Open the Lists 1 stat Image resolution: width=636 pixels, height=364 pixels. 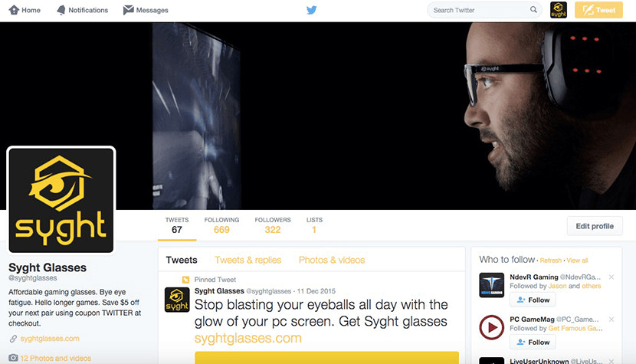314,225
